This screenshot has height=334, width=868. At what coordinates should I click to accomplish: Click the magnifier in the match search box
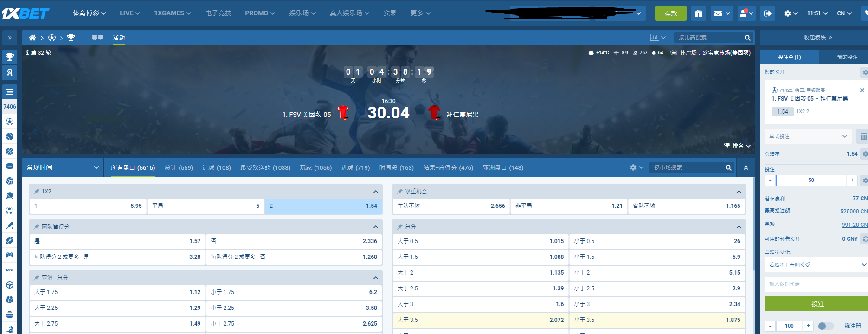point(747,38)
